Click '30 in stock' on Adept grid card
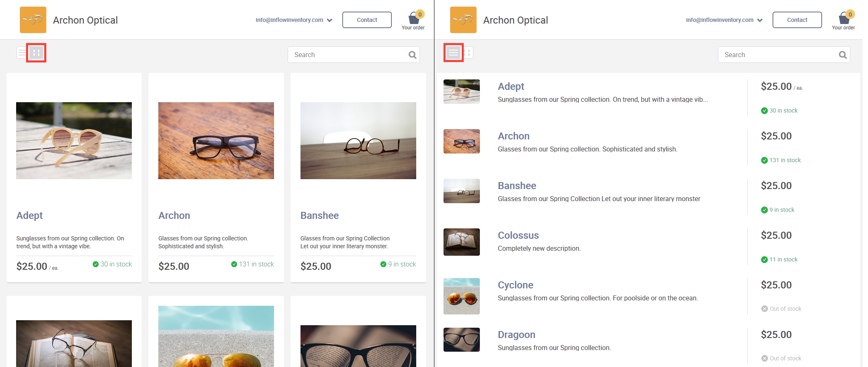 pos(112,264)
